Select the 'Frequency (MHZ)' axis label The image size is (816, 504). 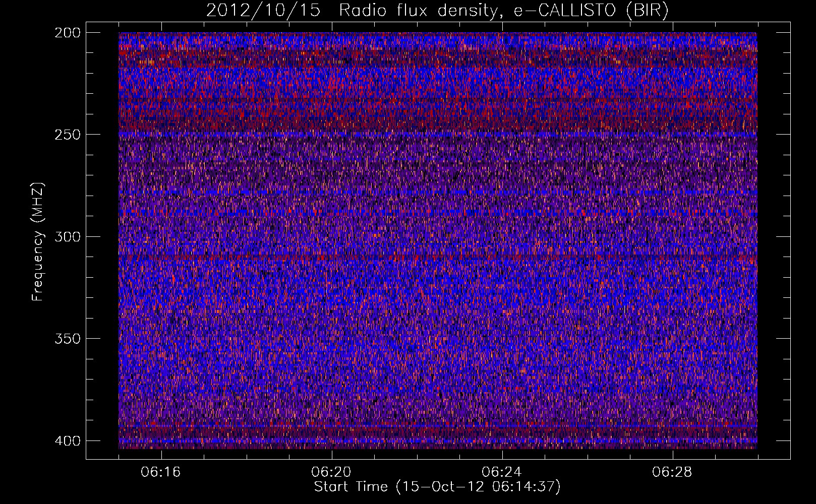[x=38, y=241]
